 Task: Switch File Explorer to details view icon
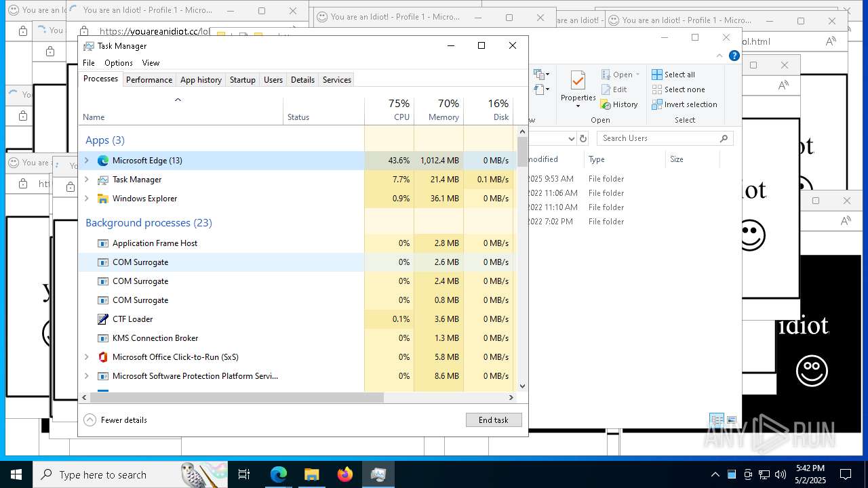point(716,420)
